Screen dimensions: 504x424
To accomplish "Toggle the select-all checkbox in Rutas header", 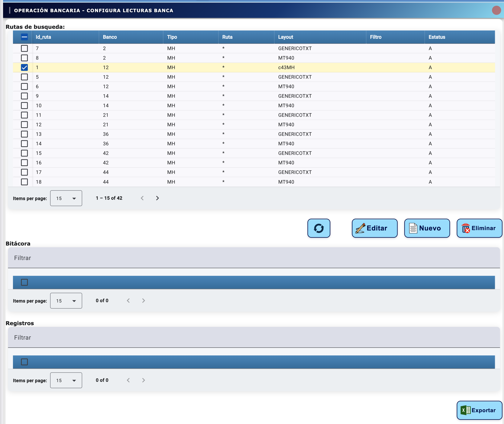I will pyautogui.click(x=24, y=37).
